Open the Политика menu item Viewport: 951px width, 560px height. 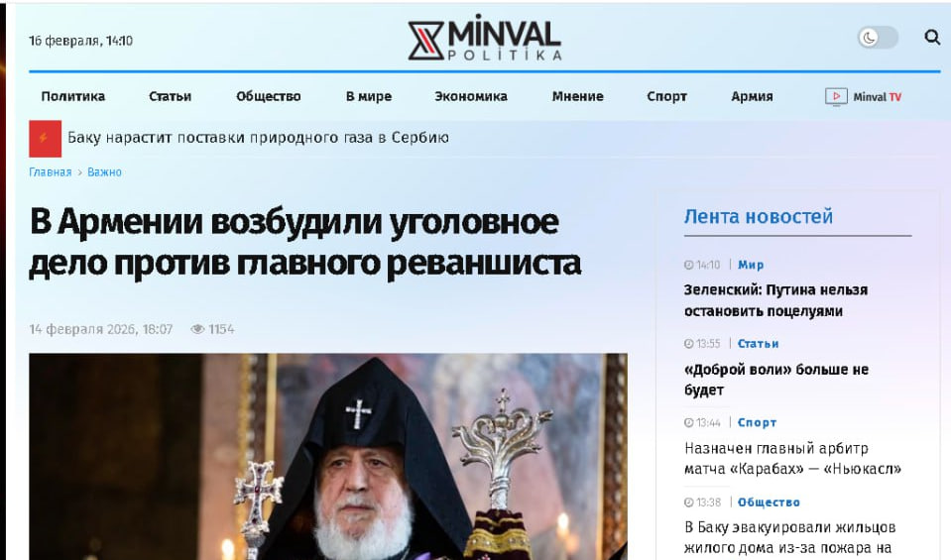click(x=72, y=96)
